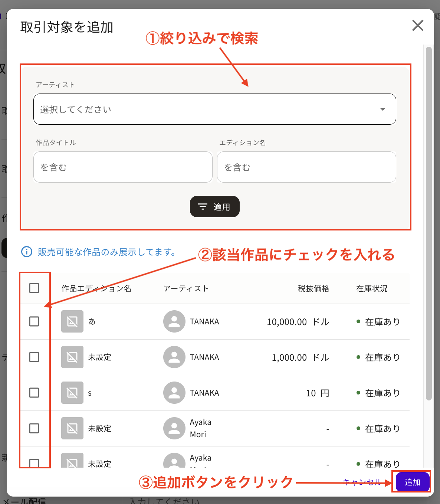Toggle the select-all checkbox in the table header

tap(34, 288)
